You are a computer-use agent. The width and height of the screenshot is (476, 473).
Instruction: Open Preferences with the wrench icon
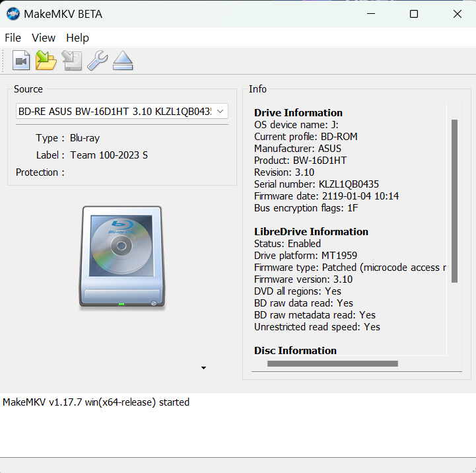pyautogui.click(x=97, y=61)
